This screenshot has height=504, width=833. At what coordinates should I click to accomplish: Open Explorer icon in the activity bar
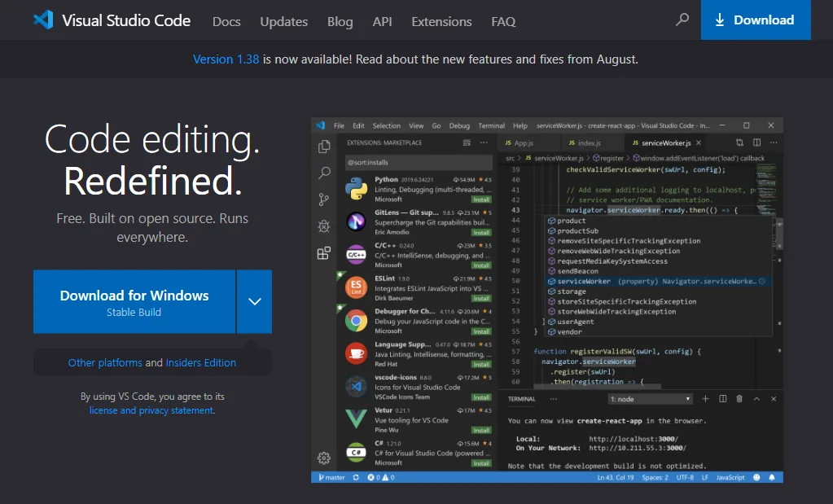[x=324, y=147]
